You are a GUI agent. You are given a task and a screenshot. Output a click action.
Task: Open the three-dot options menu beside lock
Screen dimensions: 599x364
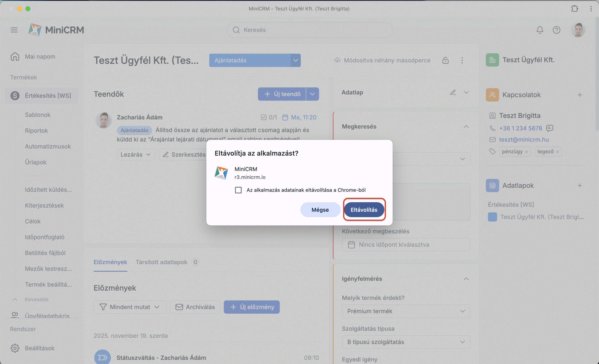462,60
